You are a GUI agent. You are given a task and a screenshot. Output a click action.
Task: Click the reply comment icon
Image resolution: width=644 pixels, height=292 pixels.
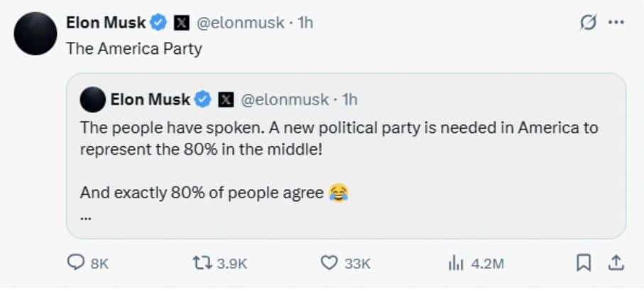(76, 263)
